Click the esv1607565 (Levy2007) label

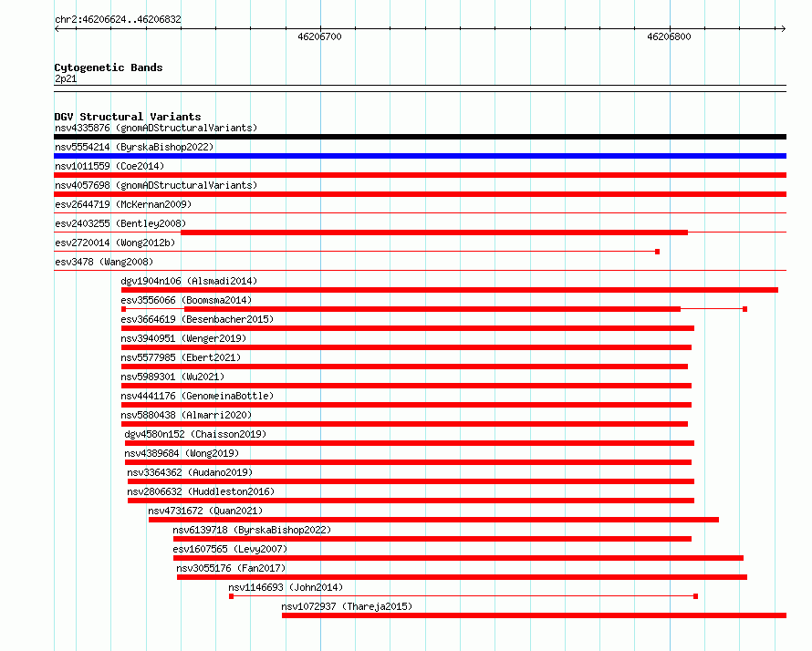(x=230, y=549)
